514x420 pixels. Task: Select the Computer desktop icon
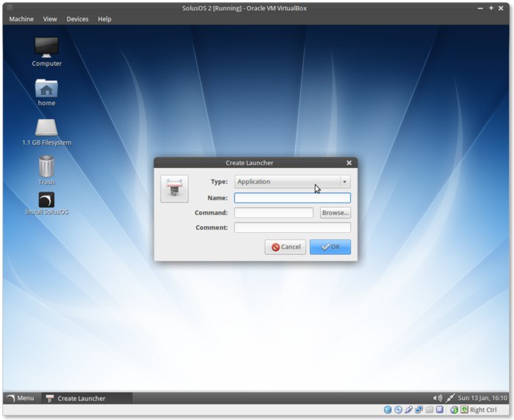(x=46, y=52)
